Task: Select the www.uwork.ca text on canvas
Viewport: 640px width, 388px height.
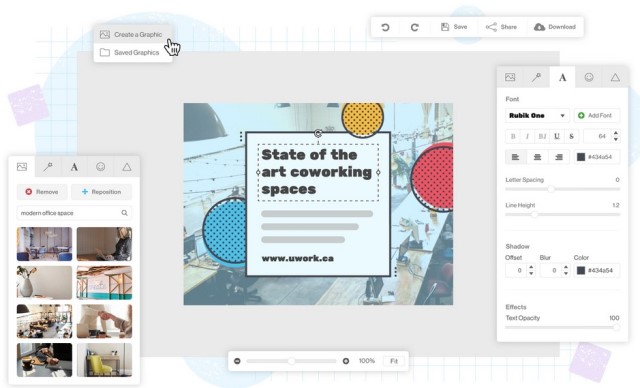Action: (x=298, y=258)
